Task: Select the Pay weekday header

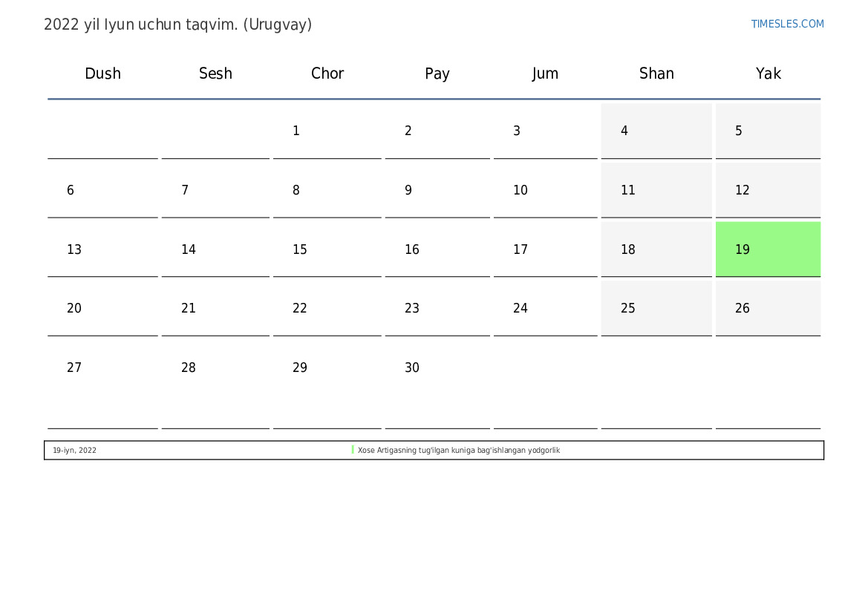Action: pyautogui.click(x=437, y=74)
